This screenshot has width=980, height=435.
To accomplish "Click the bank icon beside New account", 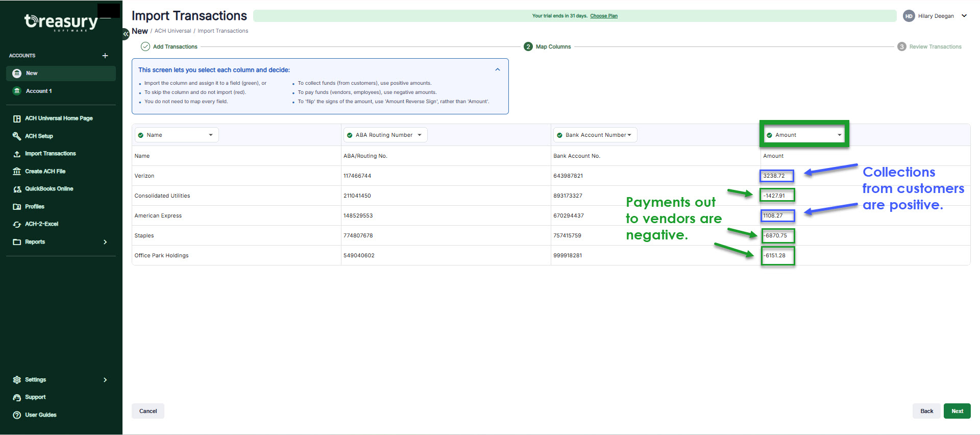I will tap(17, 74).
